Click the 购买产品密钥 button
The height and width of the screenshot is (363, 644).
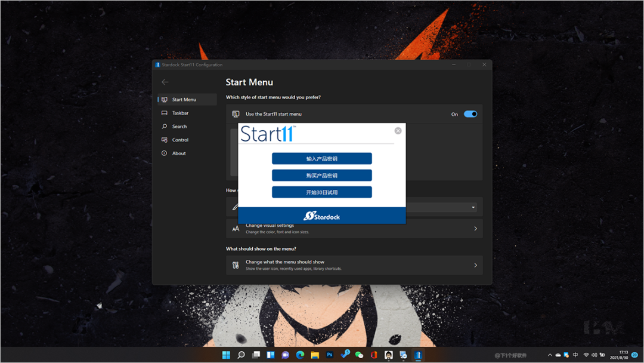[322, 176]
